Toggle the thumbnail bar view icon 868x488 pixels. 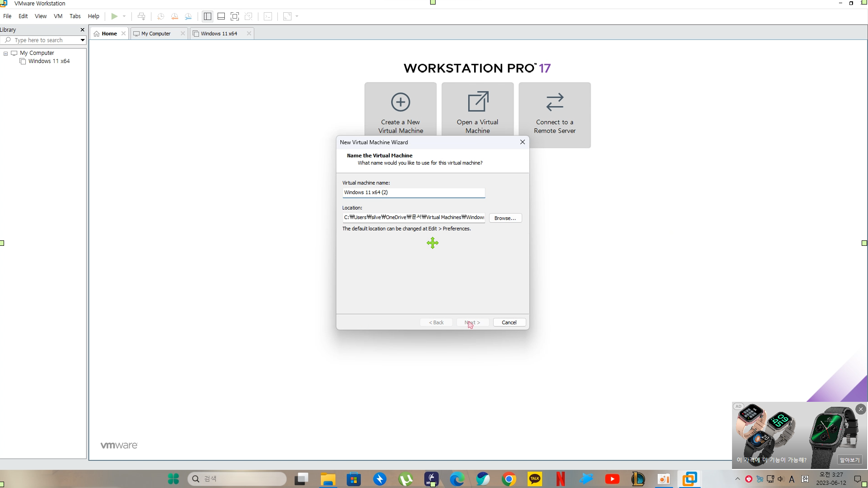pos(221,16)
